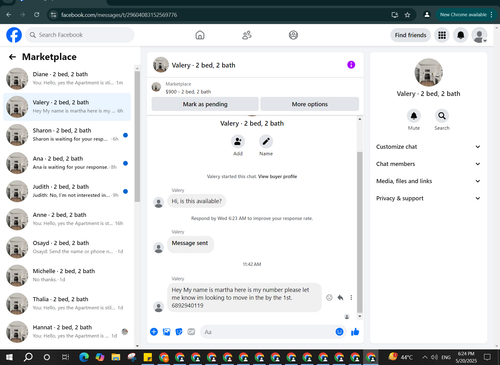Image resolution: width=500 pixels, height=365 pixels.
Task: Add people with the Add icon
Action: tap(238, 142)
